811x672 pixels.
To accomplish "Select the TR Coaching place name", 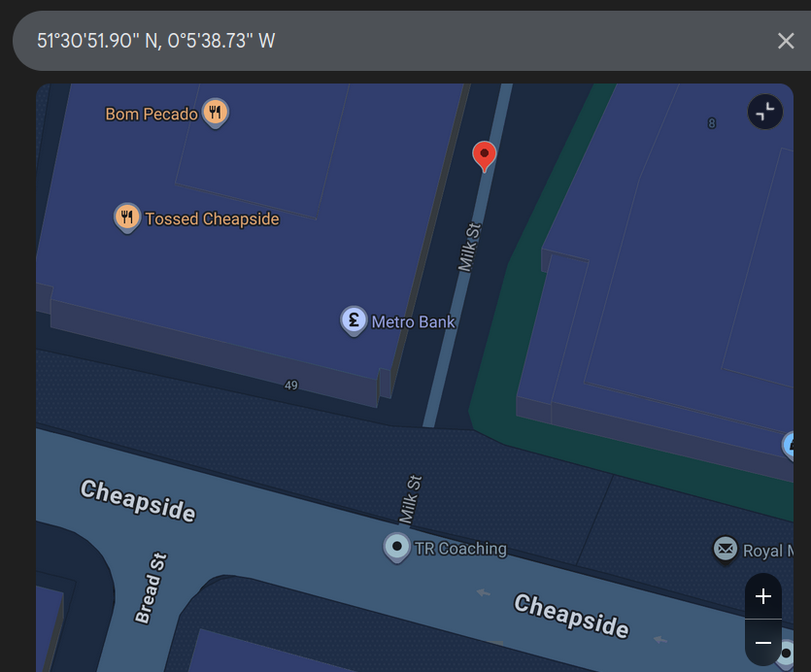I will 460,549.
